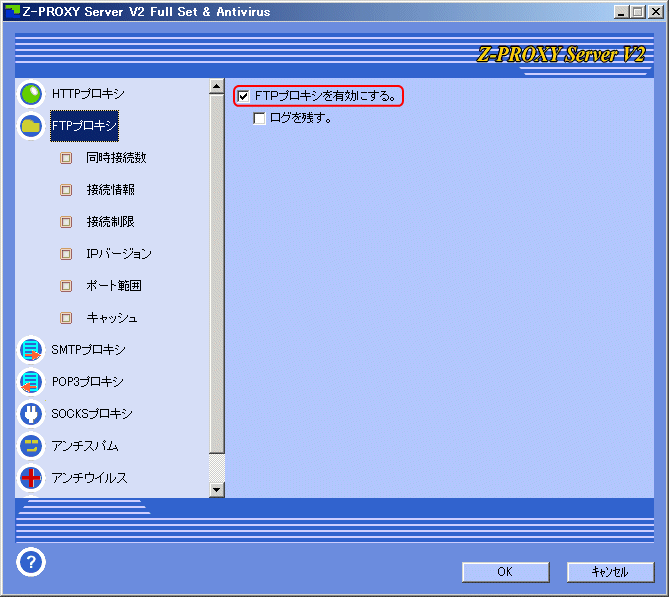Open the 接続情報 settings
This screenshot has width=669, height=597.
tap(111, 190)
